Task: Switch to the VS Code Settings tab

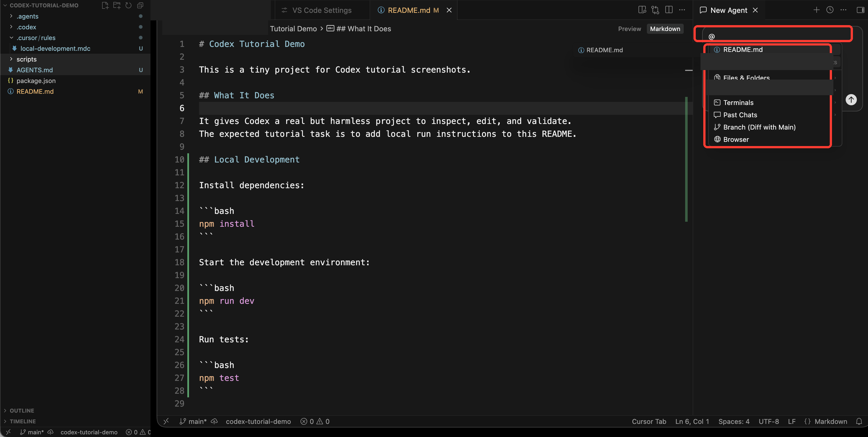Action: (321, 10)
